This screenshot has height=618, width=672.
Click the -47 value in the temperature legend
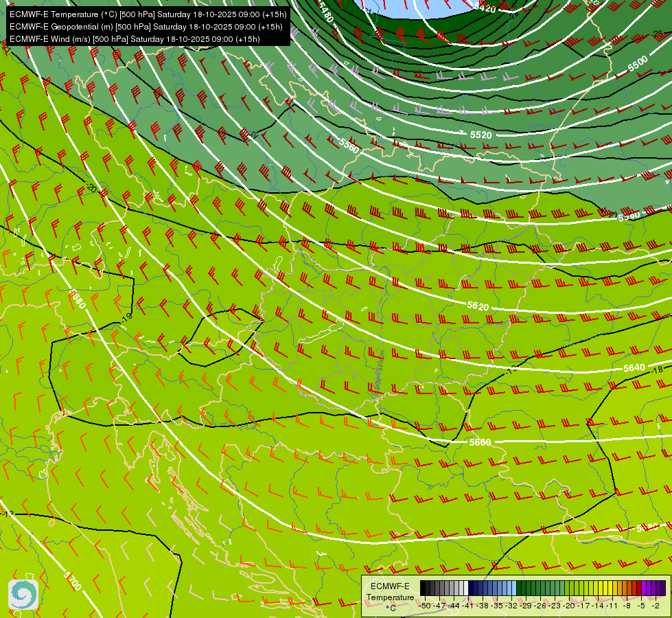click(x=440, y=606)
